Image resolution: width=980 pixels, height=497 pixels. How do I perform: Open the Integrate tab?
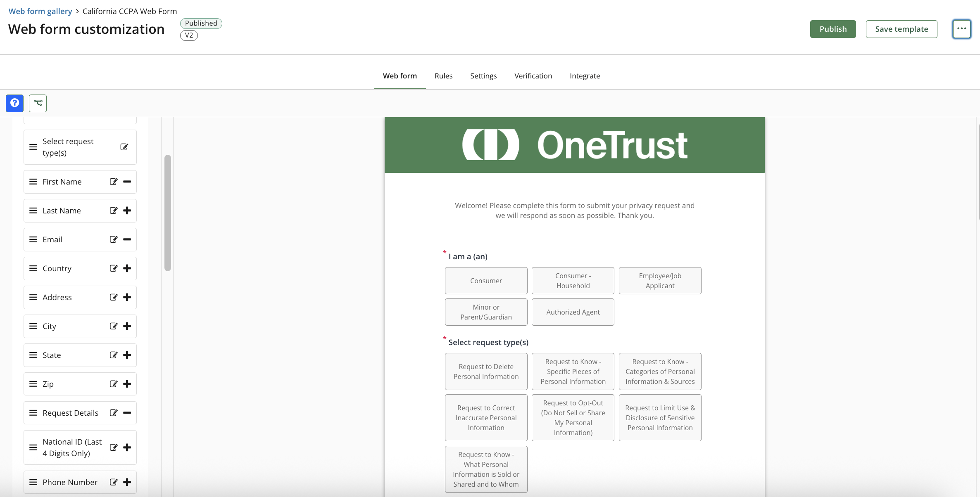tap(585, 76)
